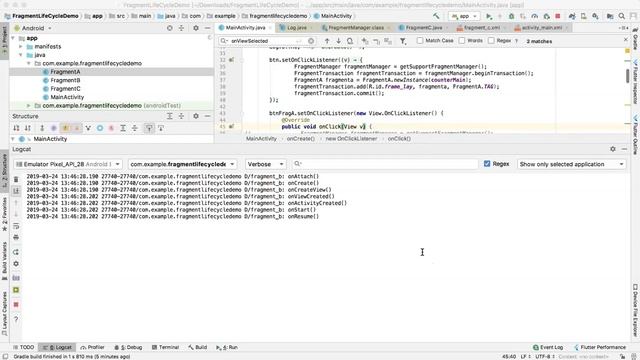
Task: Open Project panel gear settings
Action: pyautogui.click(x=196, y=28)
